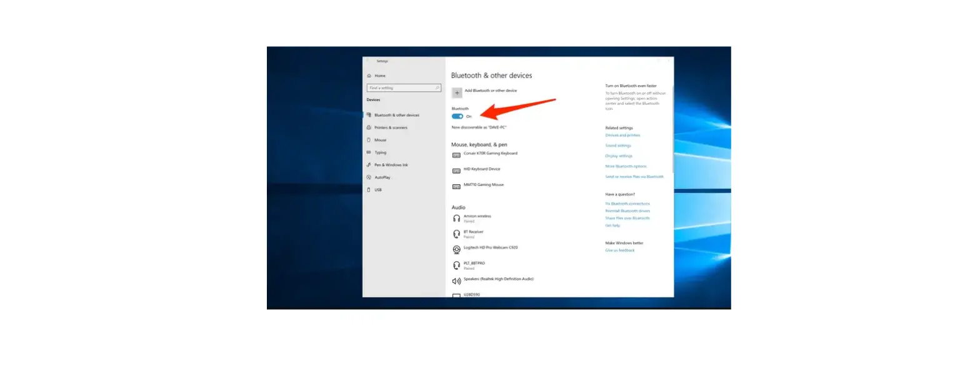
Task: Open Printers & scanners page
Action: point(391,127)
